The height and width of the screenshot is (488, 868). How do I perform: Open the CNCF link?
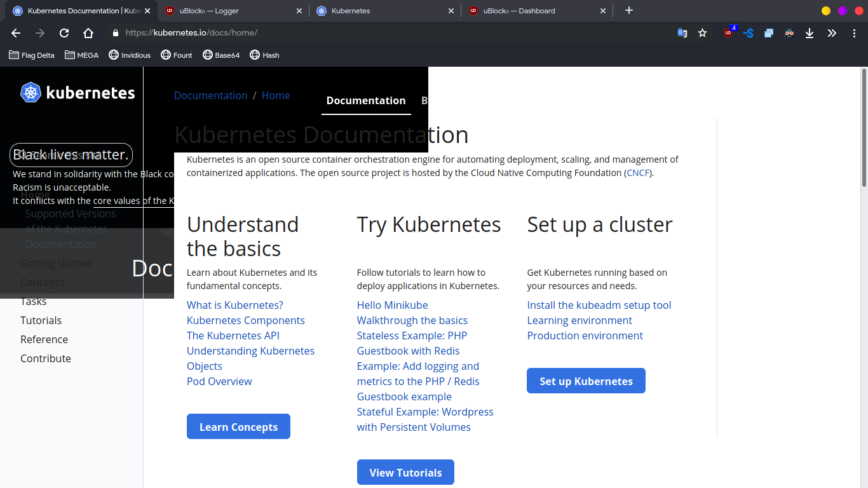(639, 173)
